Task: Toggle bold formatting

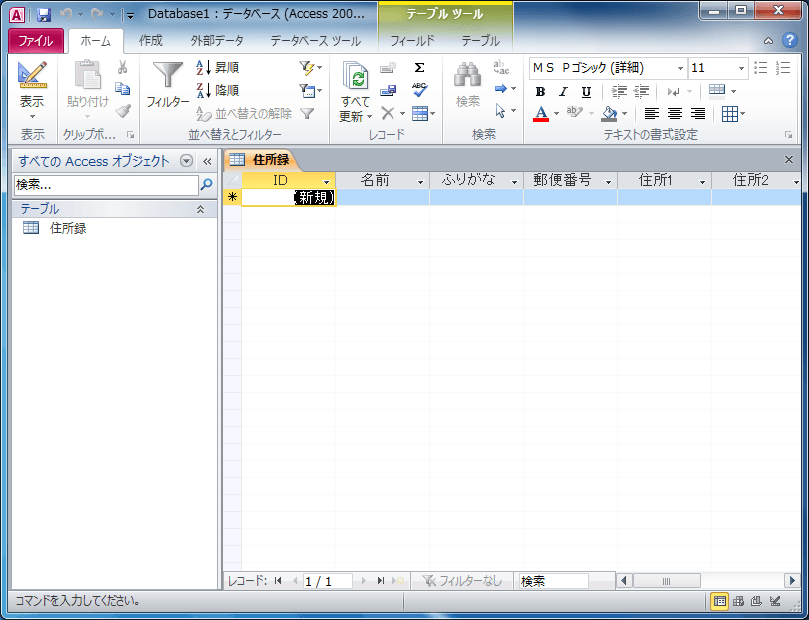Action: (540, 91)
